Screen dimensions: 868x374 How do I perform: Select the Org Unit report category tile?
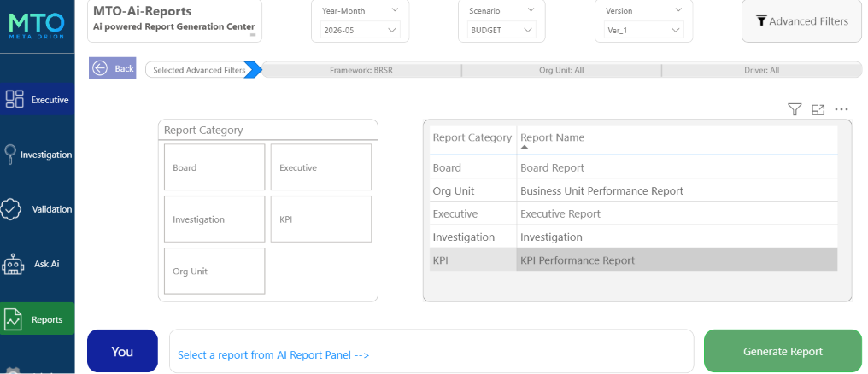click(x=214, y=271)
